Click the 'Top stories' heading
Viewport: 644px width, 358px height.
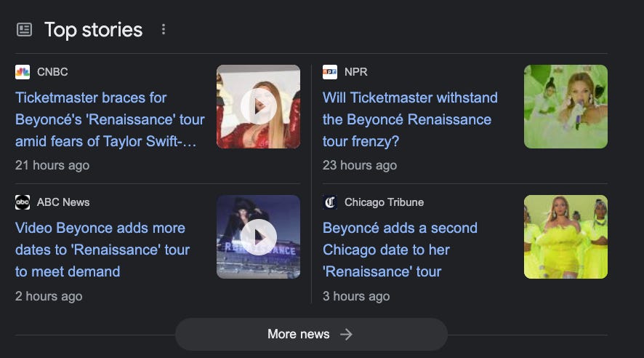[93, 30]
